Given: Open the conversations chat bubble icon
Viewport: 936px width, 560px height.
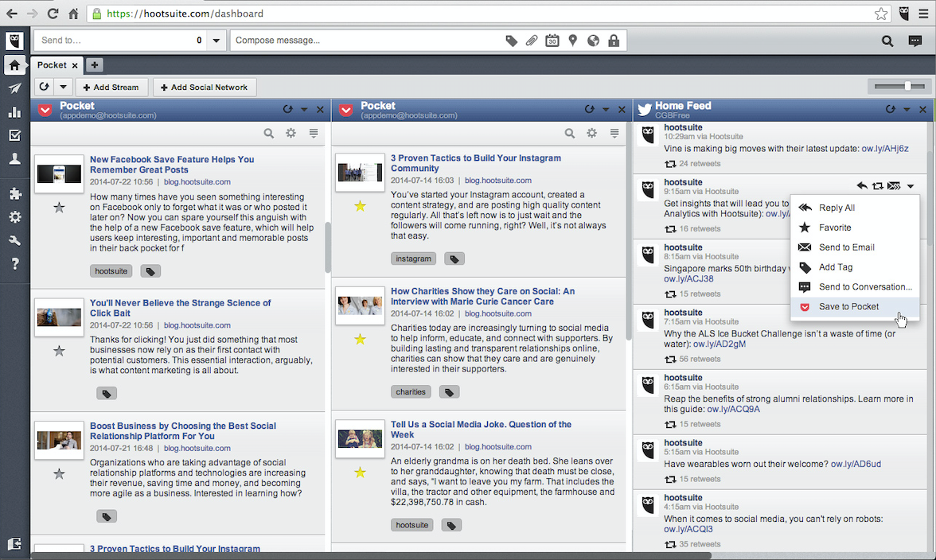Looking at the screenshot, I should [x=915, y=41].
